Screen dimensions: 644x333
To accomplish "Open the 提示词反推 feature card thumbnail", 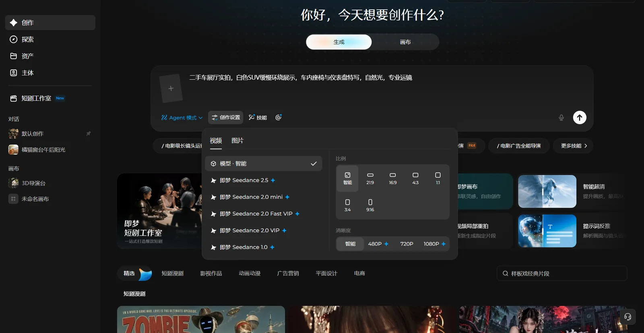I will [x=547, y=231].
